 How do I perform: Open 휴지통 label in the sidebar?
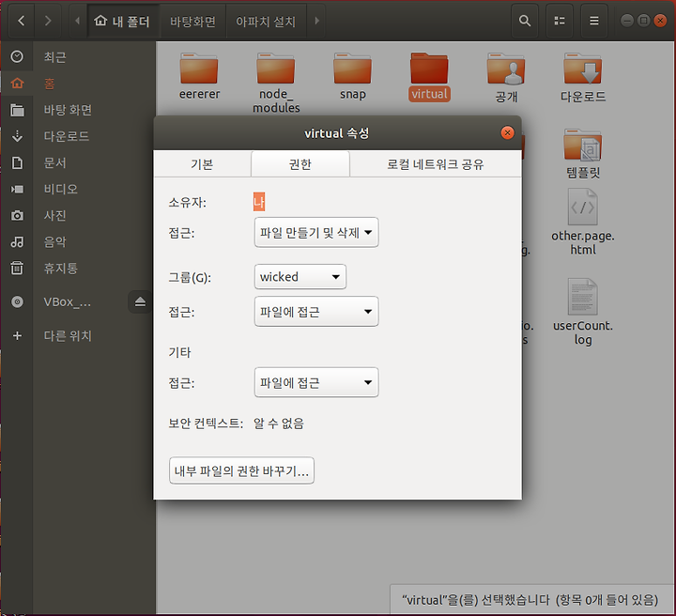[x=61, y=269]
